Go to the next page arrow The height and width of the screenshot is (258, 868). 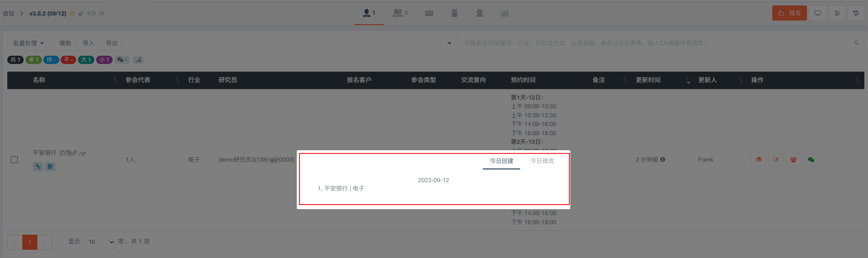pos(45,242)
